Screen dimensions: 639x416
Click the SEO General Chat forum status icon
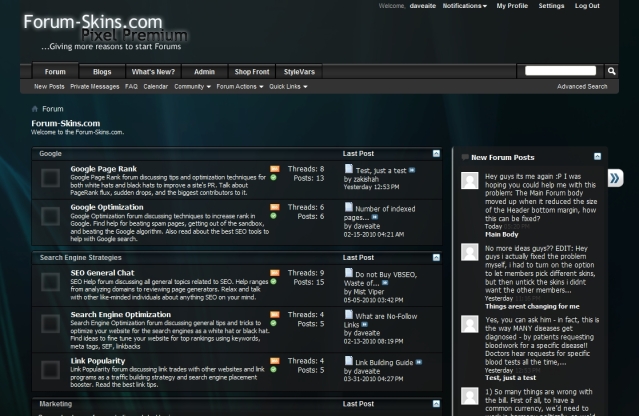point(51,282)
